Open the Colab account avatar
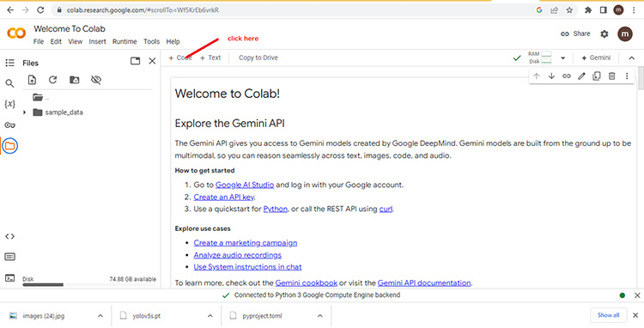The image size is (644, 328). coord(625,33)
